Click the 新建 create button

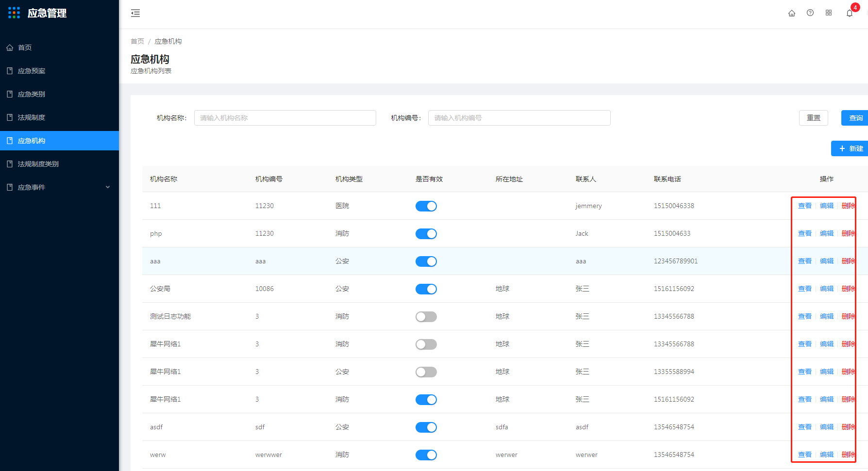[x=851, y=148]
